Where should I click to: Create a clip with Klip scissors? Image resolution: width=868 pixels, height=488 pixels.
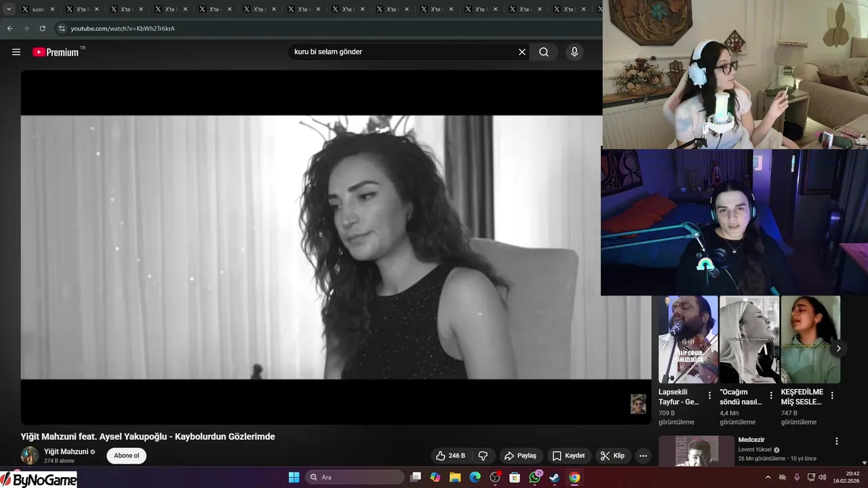(612, 455)
